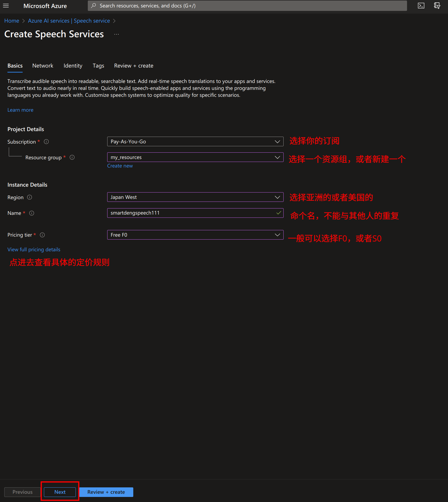Open the hamburger portal menu
448x502 pixels.
point(6,6)
